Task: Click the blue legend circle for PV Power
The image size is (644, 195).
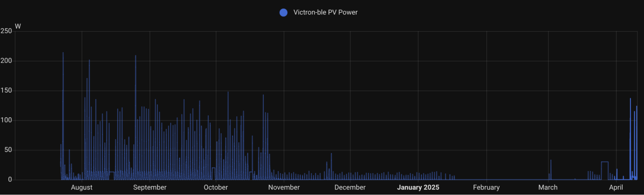Action: (284, 13)
